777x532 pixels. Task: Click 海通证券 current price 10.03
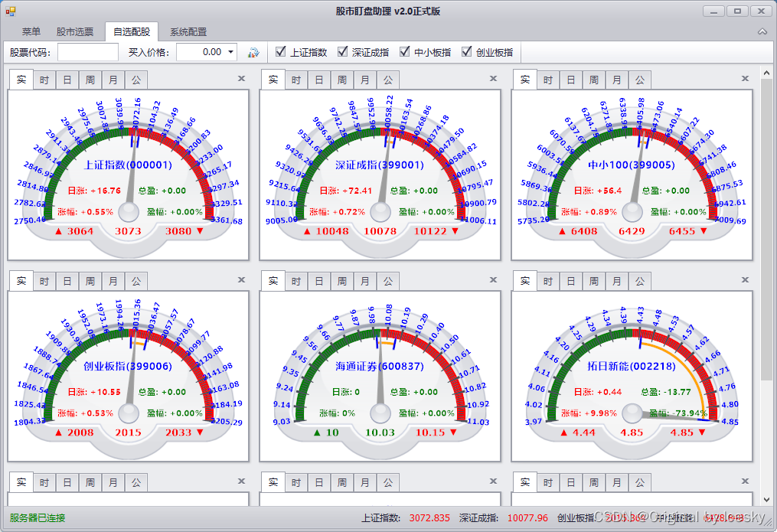tap(380, 432)
